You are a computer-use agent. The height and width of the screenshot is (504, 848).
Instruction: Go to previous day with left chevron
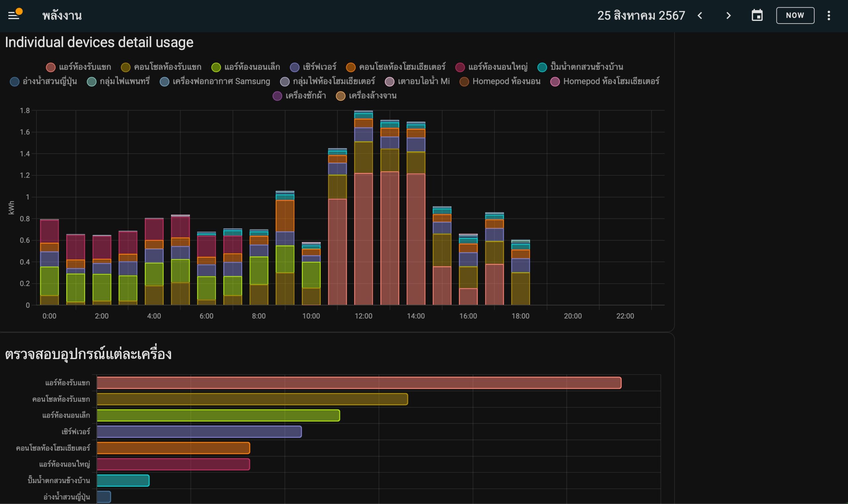click(700, 16)
